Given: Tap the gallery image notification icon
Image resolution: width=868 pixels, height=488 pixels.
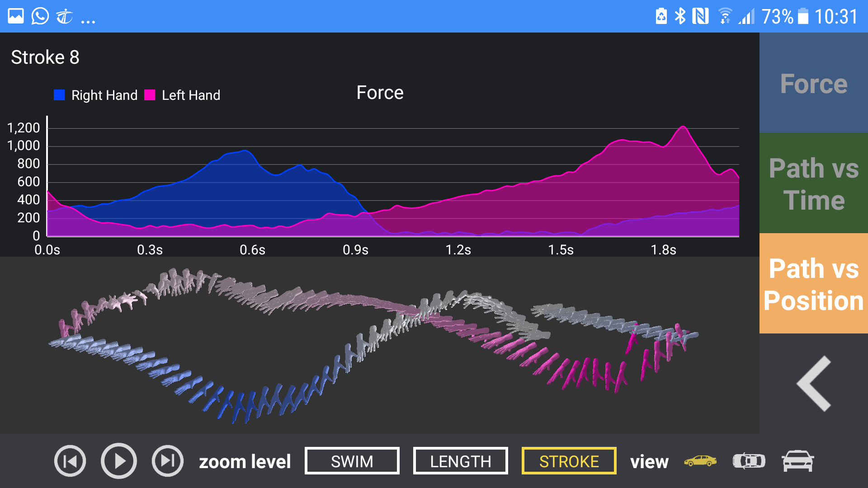Looking at the screenshot, I should click(15, 17).
